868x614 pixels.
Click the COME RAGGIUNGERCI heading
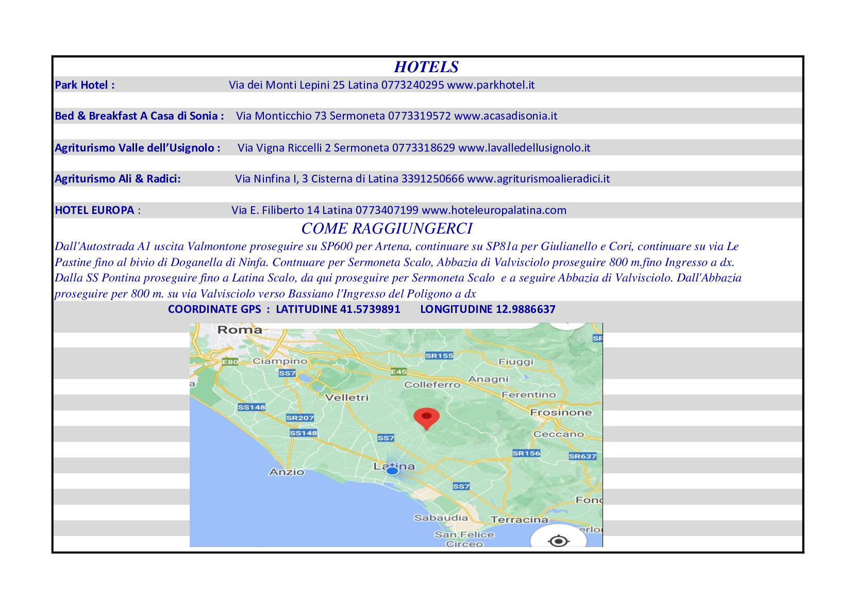click(x=387, y=228)
